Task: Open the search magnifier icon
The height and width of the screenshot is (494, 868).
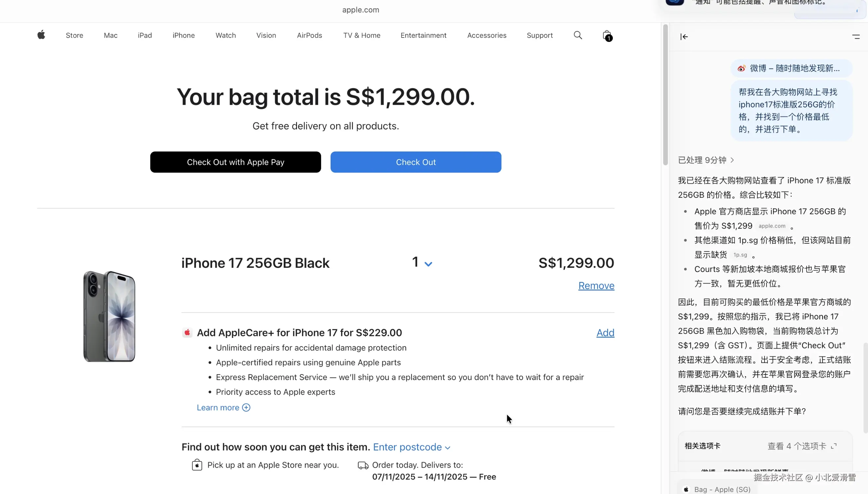Action: 578,35
